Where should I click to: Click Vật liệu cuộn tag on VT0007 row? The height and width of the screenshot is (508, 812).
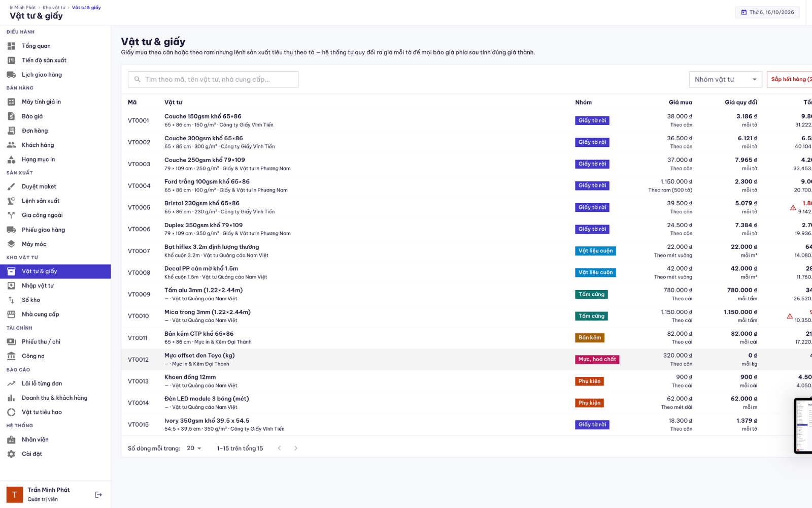595,251
